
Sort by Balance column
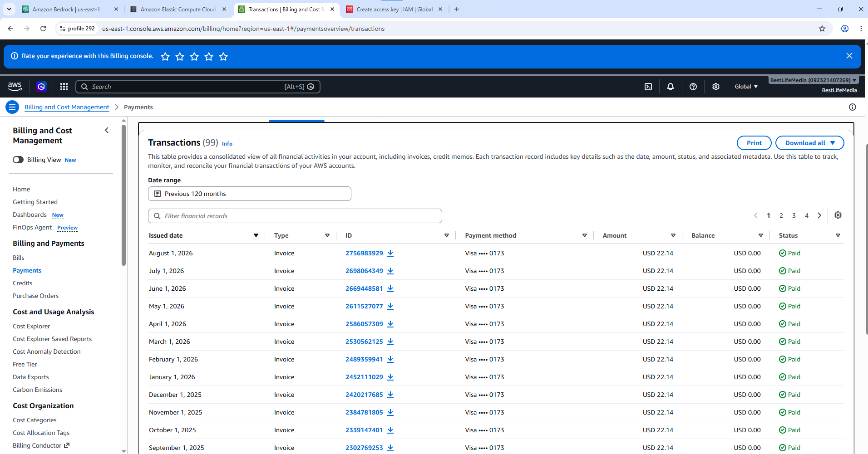[761, 235]
